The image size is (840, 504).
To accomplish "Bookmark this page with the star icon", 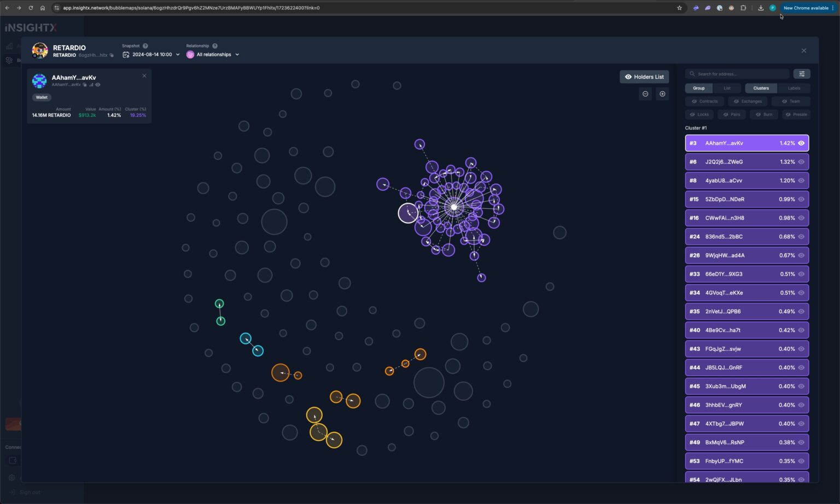I will click(x=679, y=8).
